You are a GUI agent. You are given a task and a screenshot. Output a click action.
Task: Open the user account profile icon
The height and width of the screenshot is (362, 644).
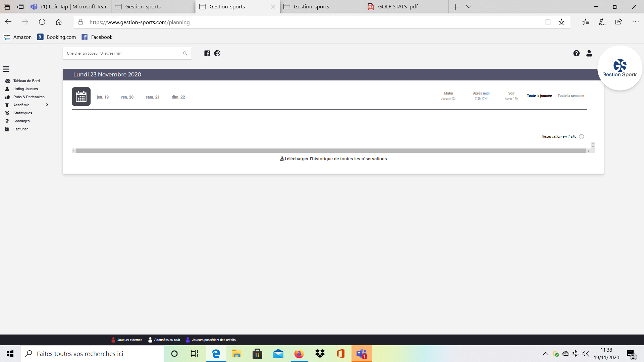pos(589,53)
